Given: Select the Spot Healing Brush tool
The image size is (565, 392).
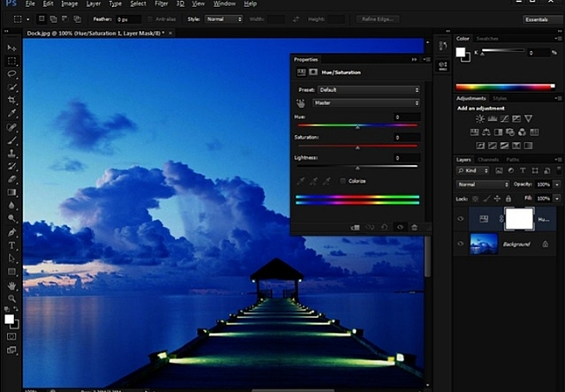Looking at the screenshot, I should tap(11, 127).
